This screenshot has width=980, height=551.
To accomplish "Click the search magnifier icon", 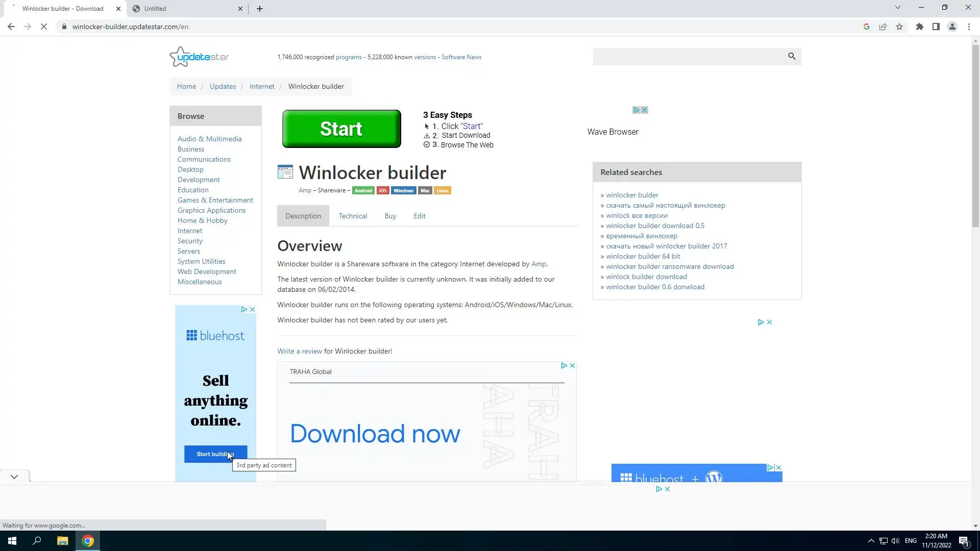I will pos(792,56).
